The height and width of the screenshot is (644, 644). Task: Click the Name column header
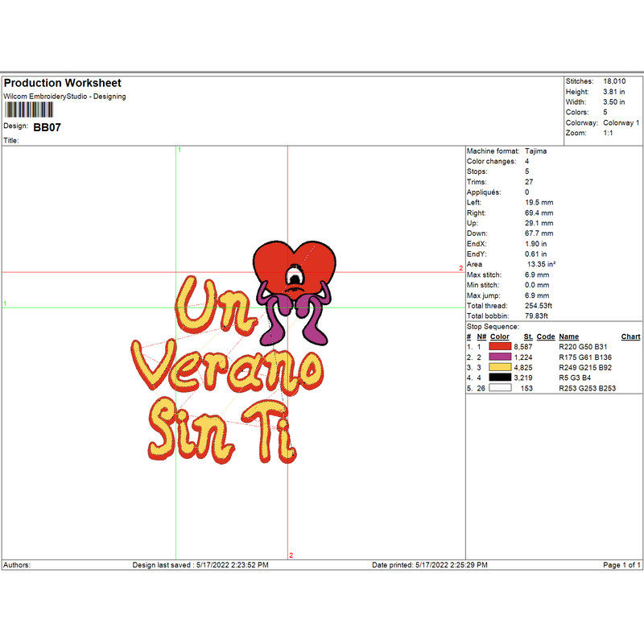(568, 336)
